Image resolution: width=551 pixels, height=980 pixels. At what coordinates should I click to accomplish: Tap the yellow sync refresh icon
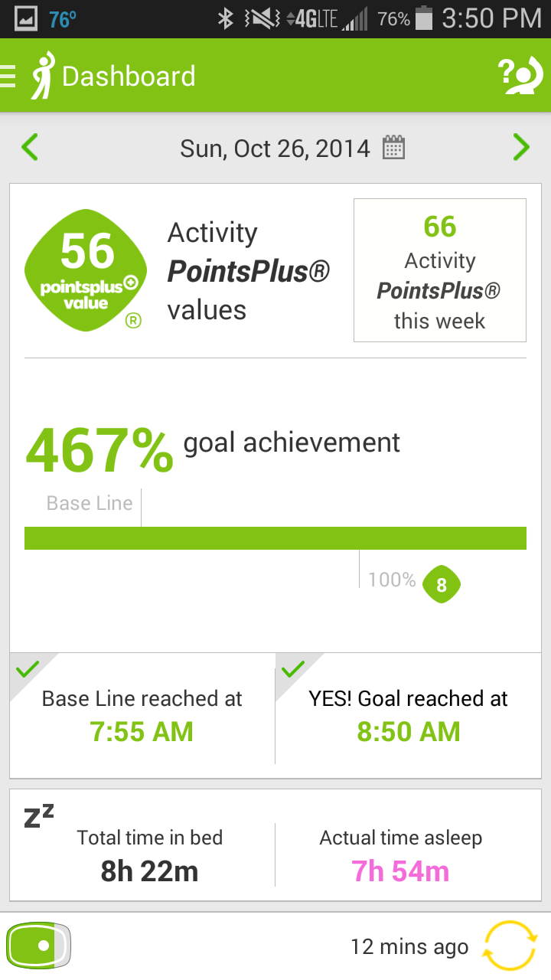[510, 946]
